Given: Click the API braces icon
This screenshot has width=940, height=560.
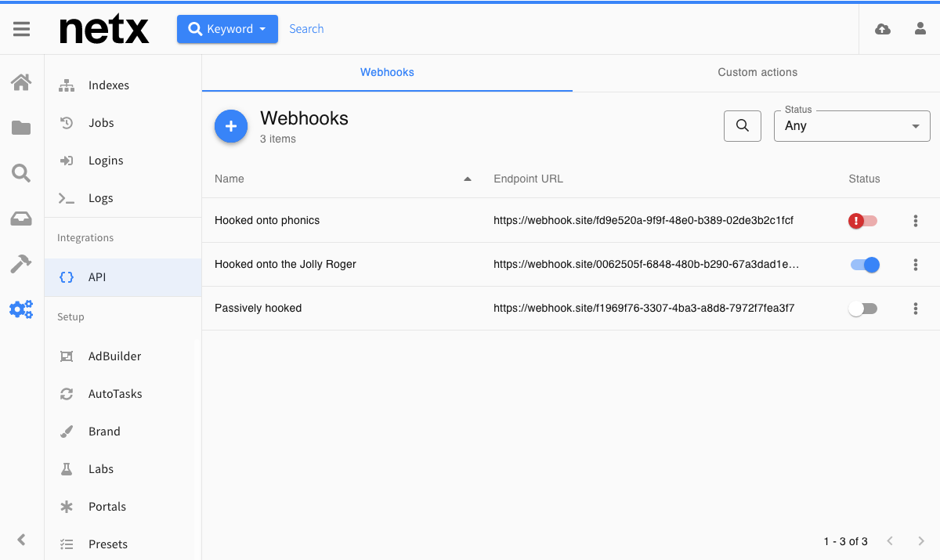Looking at the screenshot, I should (67, 277).
